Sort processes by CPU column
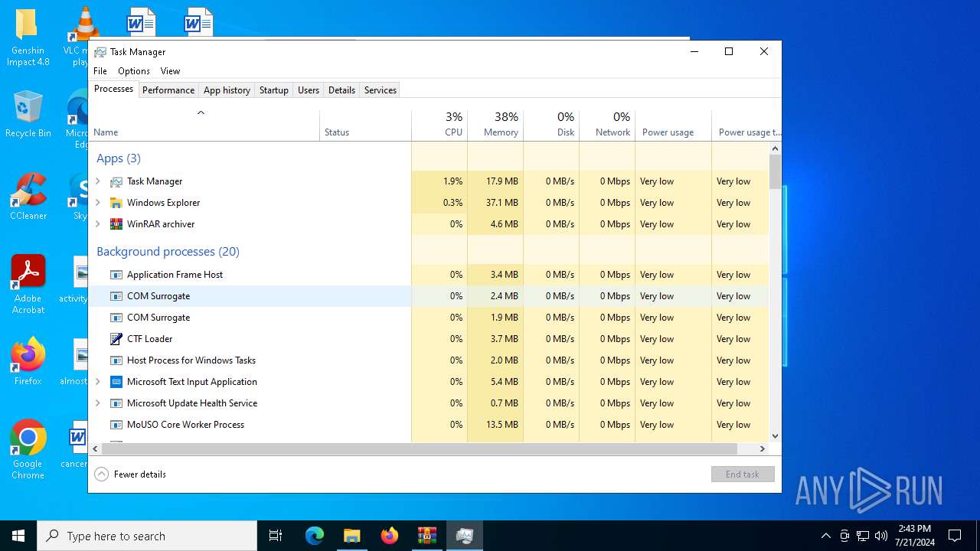The width and height of the screenshot is (980, 551). 439,126
